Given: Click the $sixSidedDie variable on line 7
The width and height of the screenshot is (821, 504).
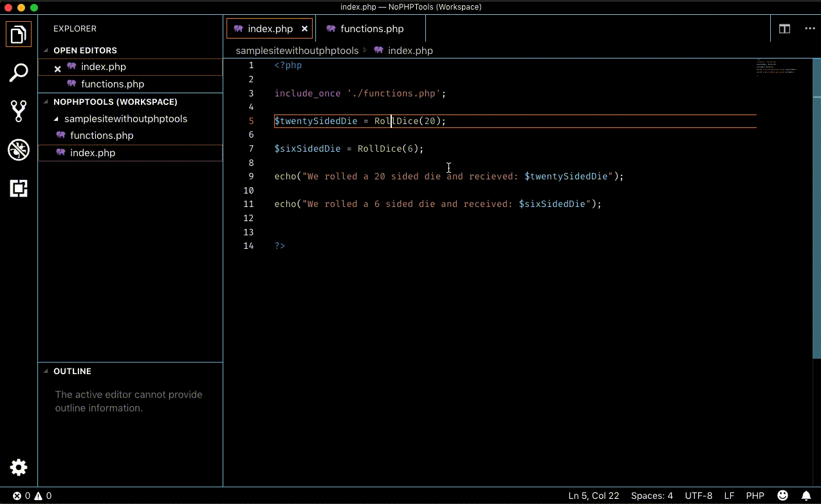Looking at the screenshot, I should click(x=308, y=148).
